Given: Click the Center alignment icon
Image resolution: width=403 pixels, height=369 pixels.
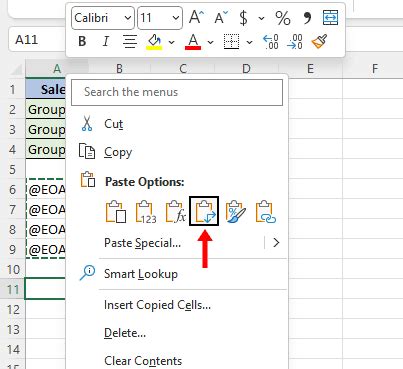Looking at the screenshot, I should click(130, 42).
